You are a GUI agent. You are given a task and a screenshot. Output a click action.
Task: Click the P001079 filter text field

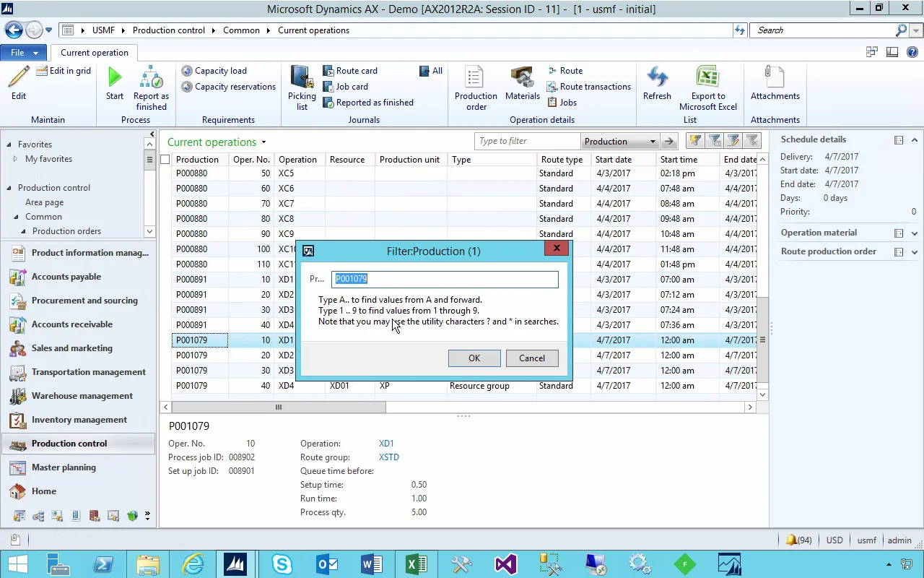click(x=445, y=279)
